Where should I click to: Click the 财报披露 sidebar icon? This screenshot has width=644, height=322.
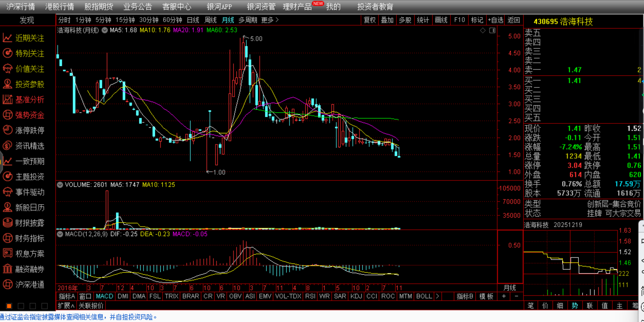pos(8,223)
